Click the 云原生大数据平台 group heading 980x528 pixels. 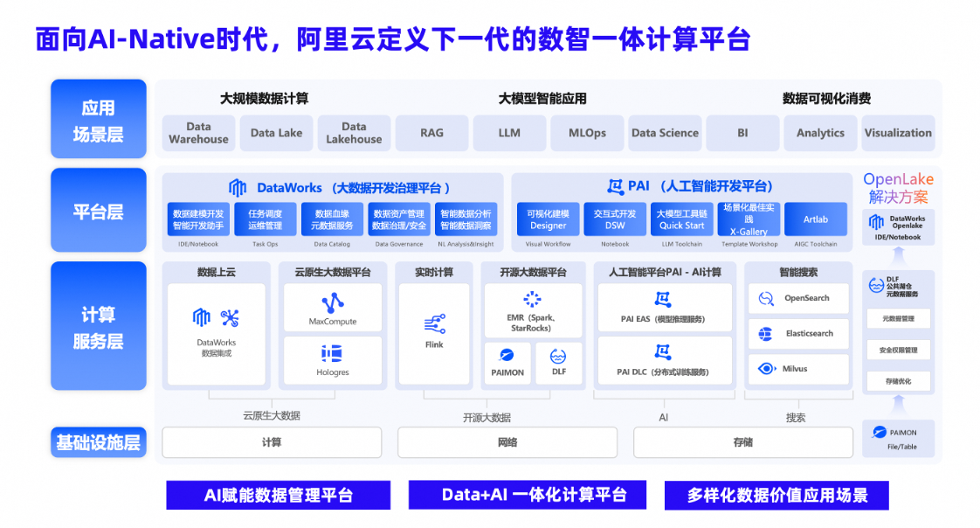pyautogui.click(x=333, y=272)
